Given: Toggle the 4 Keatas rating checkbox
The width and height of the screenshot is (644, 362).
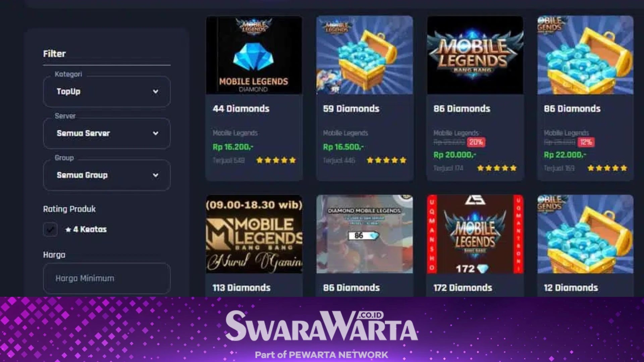Looking at the screenshot, I should click(x=50, y=230).
